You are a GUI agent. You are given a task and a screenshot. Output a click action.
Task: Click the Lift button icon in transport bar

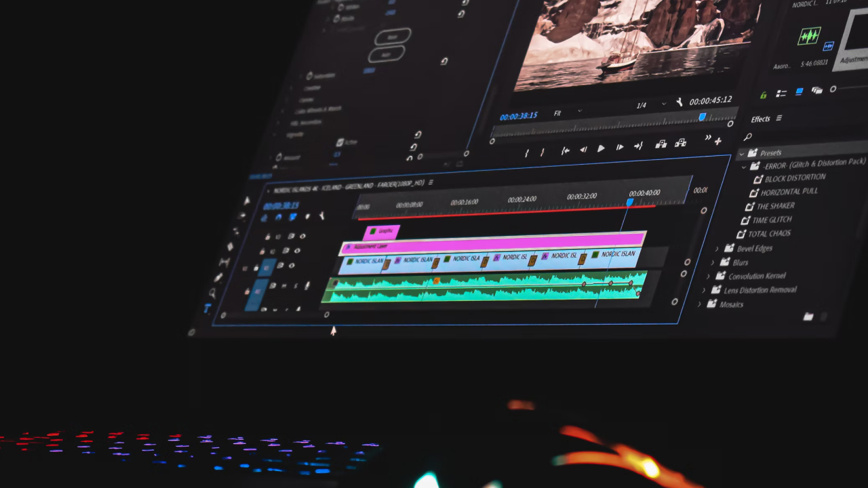pyautogui.click(x=660, y=144)
